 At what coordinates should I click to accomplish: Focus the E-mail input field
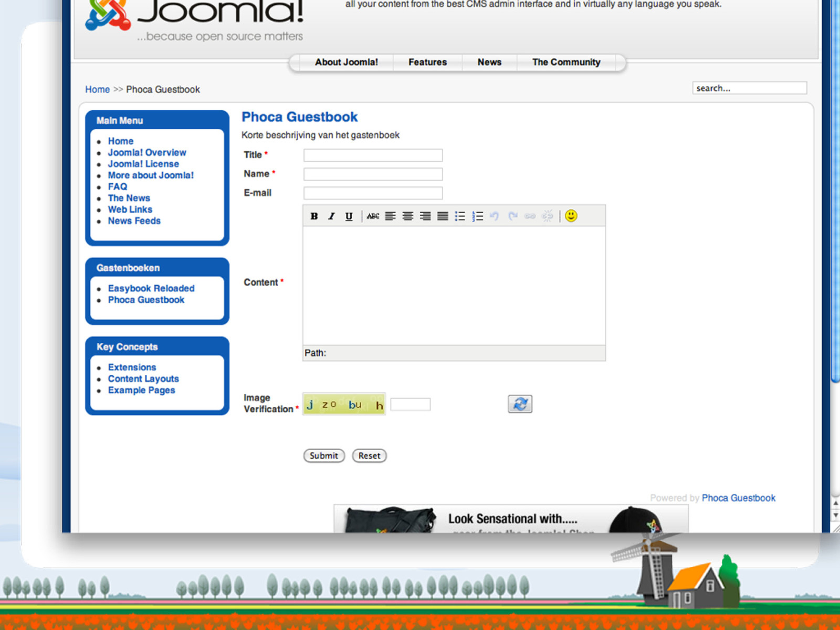coord(373,193)
